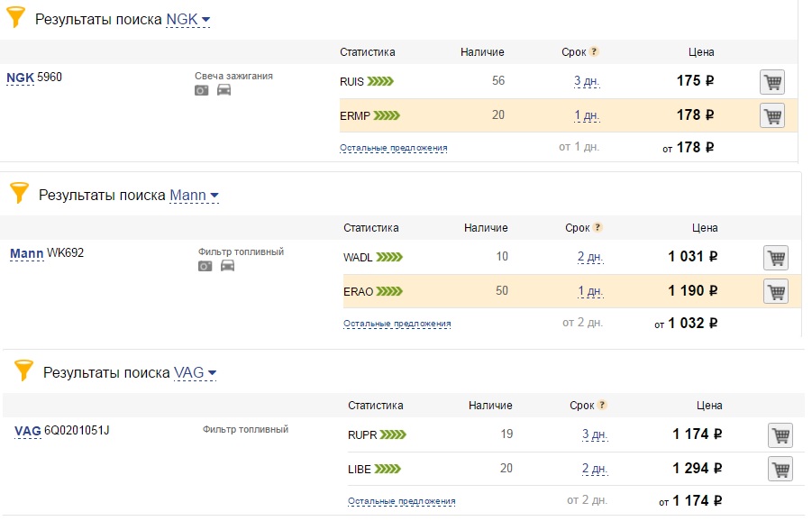812x521 pixels.
Task: Click filter funnel icon in VAG results
Action: click(23, 370)
